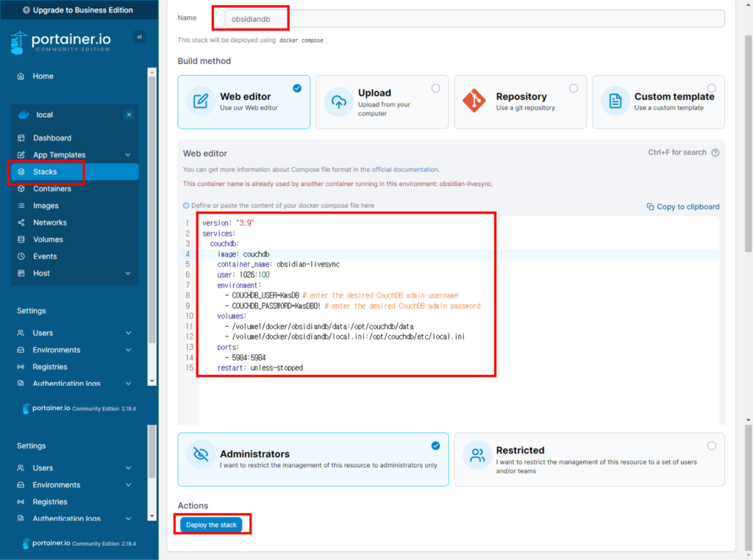Expand the Host menu chevron
Viewport: 753px width, 560px height.
click(128, 273)
